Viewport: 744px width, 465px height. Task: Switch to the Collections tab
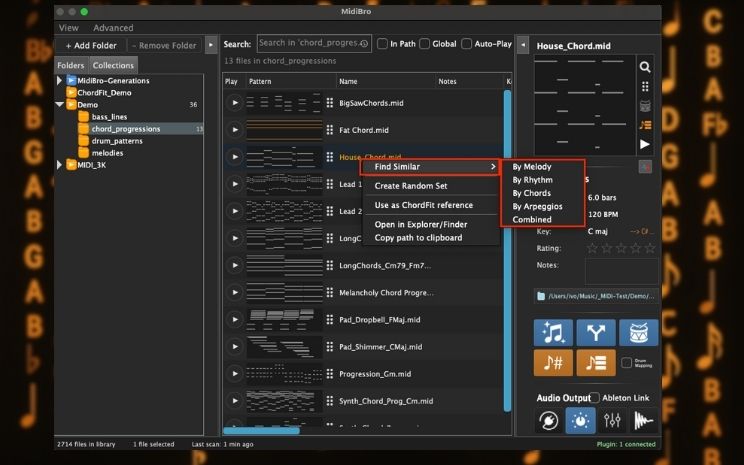113,65
